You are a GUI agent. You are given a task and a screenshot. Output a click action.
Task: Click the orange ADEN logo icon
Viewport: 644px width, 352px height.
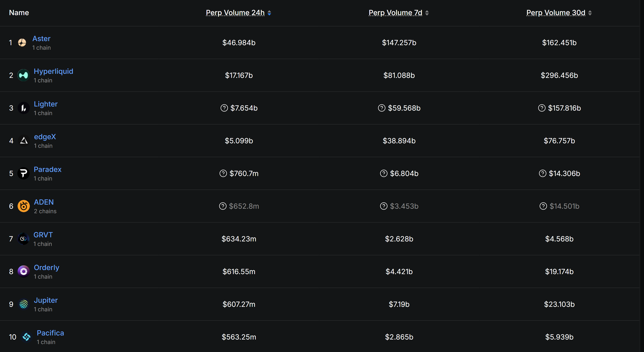(x=23, y=206)
